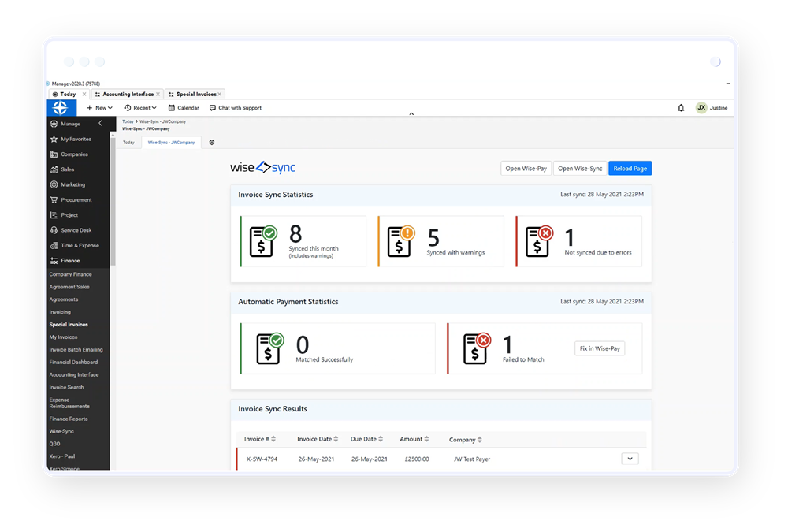Open Agreements in the sidebar
The width and height of the screenshot is (788, 532).
[64, 299]
